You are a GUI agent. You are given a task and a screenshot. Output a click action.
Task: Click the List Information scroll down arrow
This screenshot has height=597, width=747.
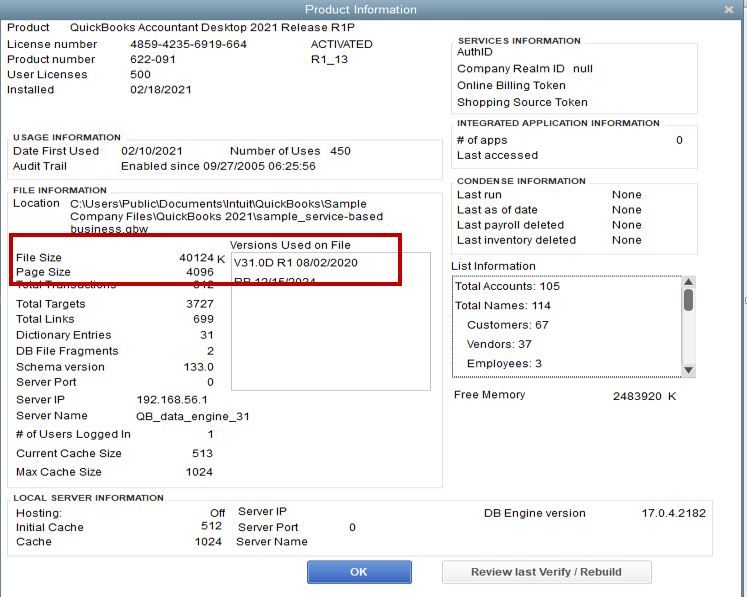pyautogui.click(x=688, y=370)
